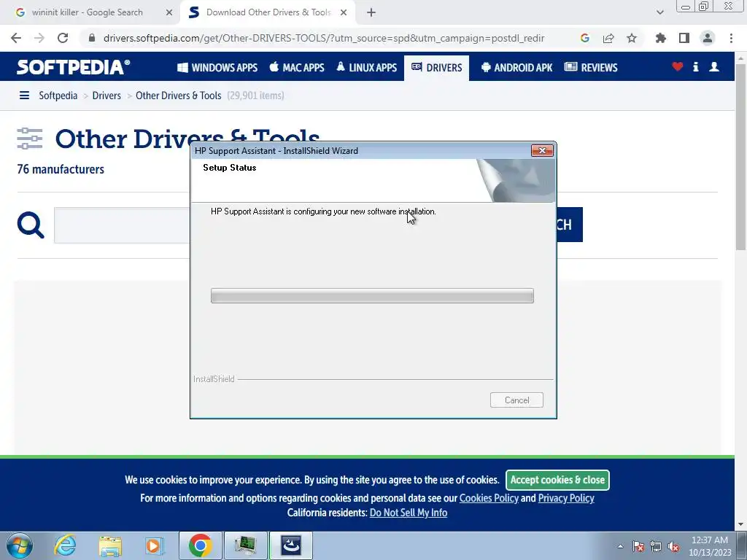Click the Action Center flag icon
Image resolution: width=747 pixels, height=560 pixels.
(x=638, y=546)
